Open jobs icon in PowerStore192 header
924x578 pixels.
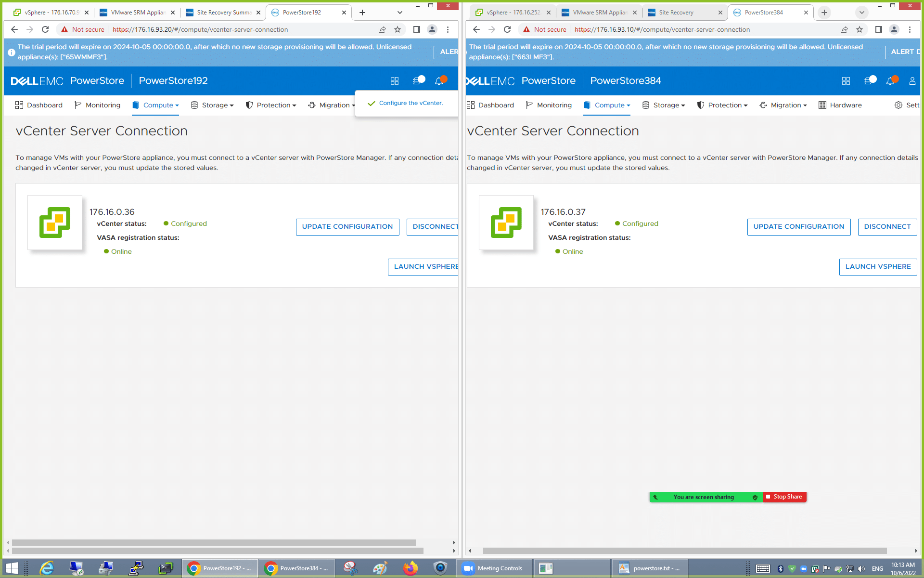point(418,80)
